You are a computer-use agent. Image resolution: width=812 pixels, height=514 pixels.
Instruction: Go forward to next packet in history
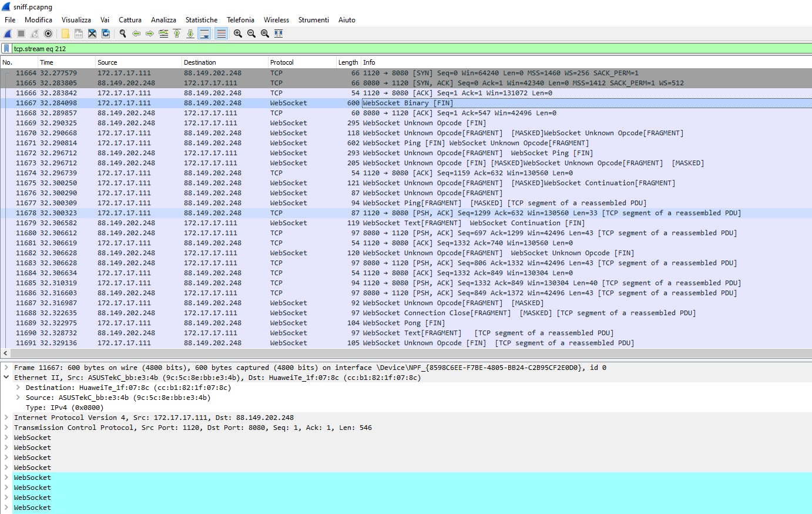tap(150, 34)
